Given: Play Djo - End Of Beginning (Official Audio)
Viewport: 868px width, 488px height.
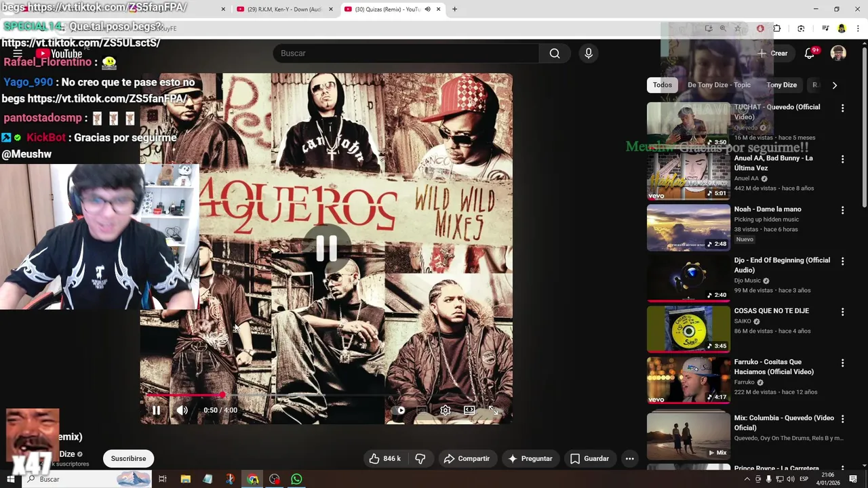Looking at the screenshot, I should [688, 279].
